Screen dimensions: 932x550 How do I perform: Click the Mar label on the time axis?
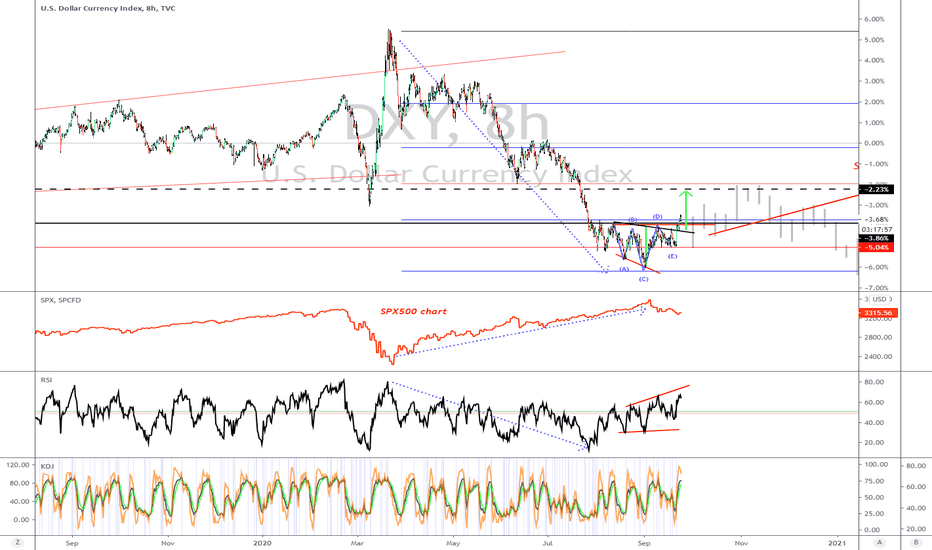pos(357,543)
